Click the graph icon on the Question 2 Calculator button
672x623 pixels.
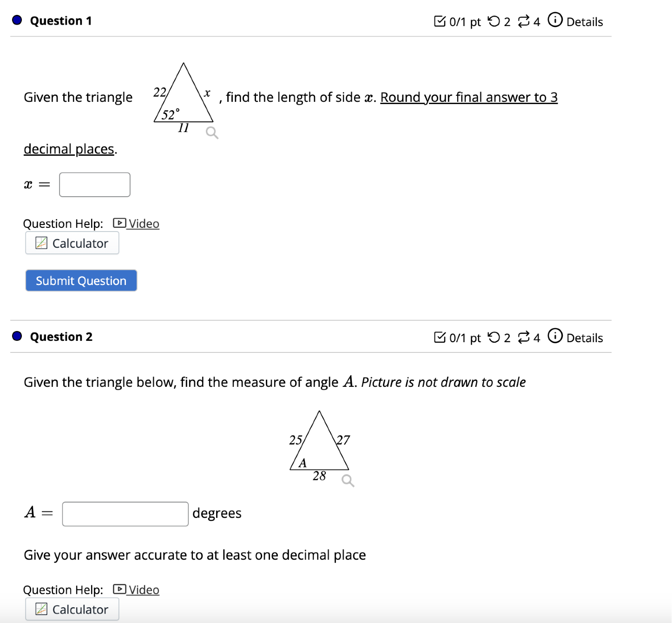(41, 609)
